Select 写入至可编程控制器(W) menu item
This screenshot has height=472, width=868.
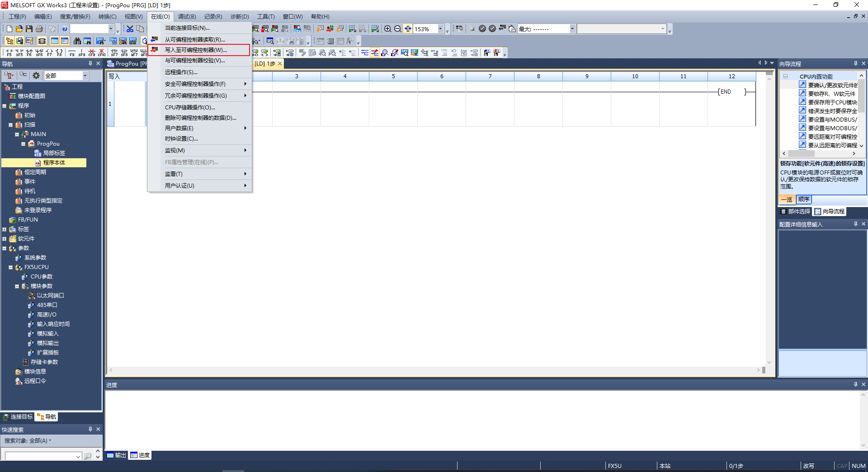(199, 50)
